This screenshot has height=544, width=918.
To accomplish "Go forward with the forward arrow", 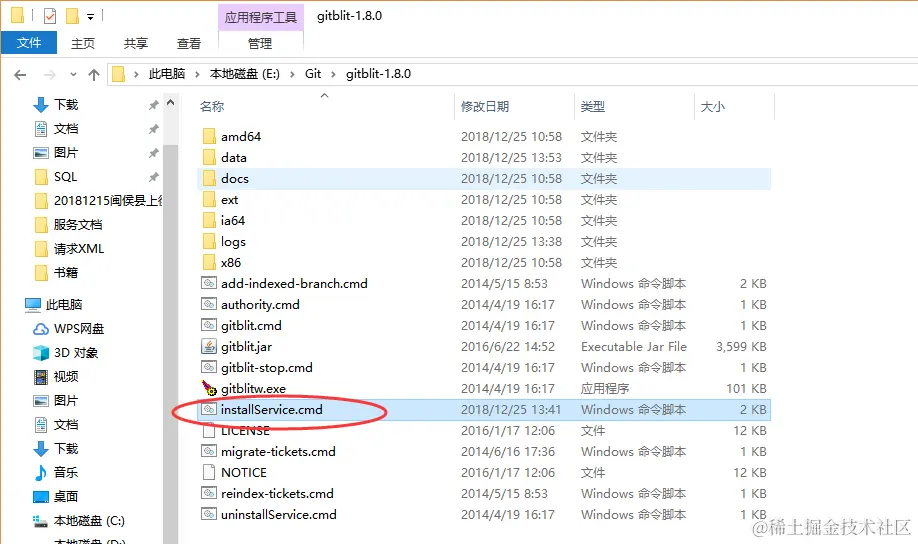I will pyautogui.click(x=50, y=75).
